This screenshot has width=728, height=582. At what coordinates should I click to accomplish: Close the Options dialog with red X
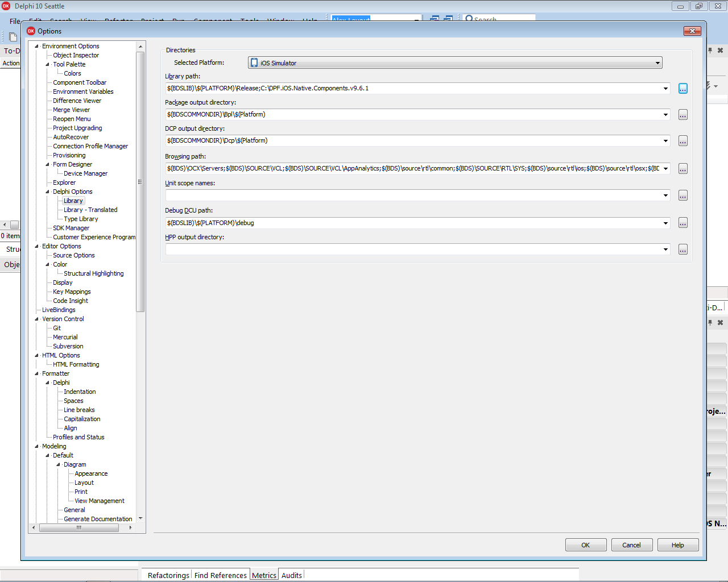[x=692, y=31]
